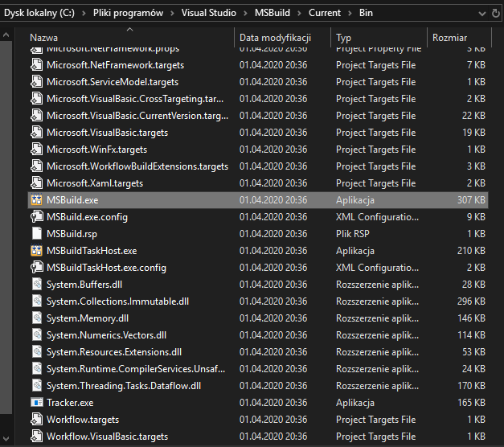Select the Workflow.targets file name
Screen dimensions: 504x447
click(83, 420)
